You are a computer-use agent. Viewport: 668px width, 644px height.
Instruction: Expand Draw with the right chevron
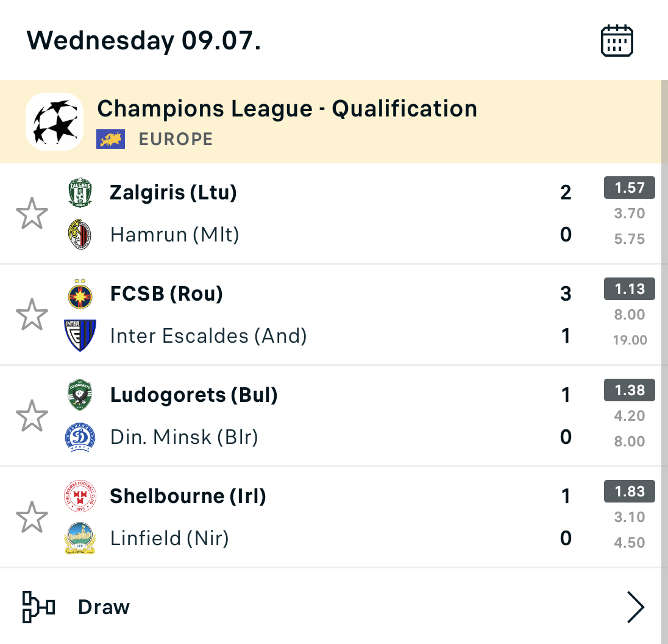(x=635, y=607)
